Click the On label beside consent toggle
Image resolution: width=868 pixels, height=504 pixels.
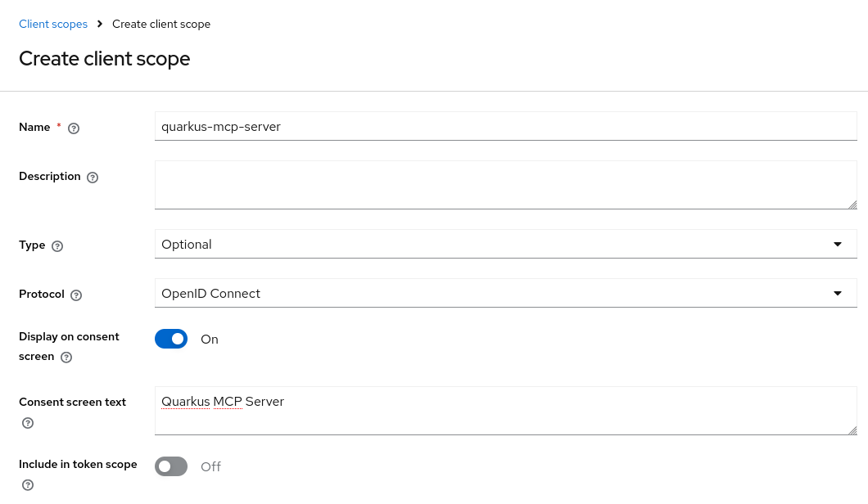210,339
